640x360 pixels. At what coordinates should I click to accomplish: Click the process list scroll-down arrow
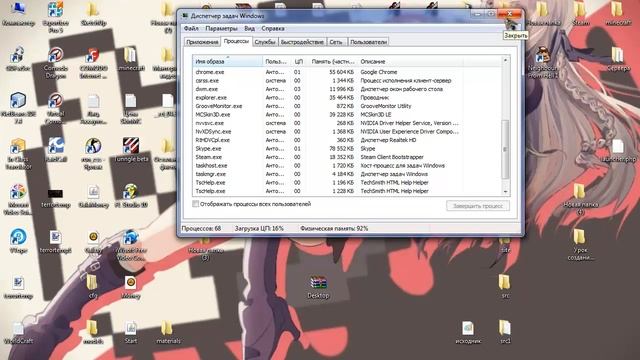tap(505, 191)
